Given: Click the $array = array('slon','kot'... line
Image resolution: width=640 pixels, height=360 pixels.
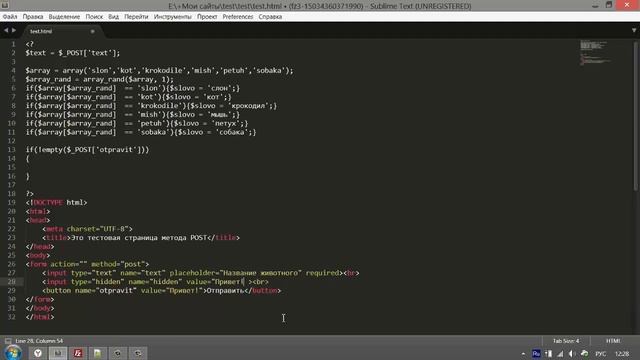Looking at the screenshot, I should click(x=159, y=71).
